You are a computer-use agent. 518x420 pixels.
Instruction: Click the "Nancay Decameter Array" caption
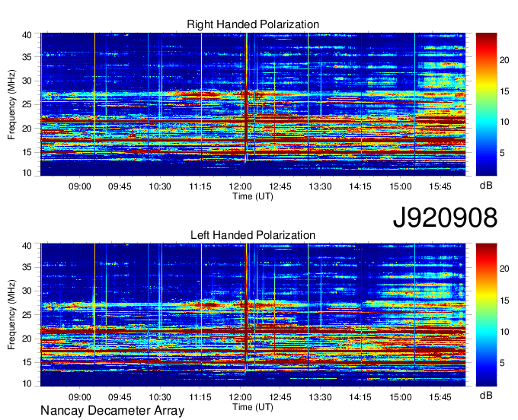112,411
